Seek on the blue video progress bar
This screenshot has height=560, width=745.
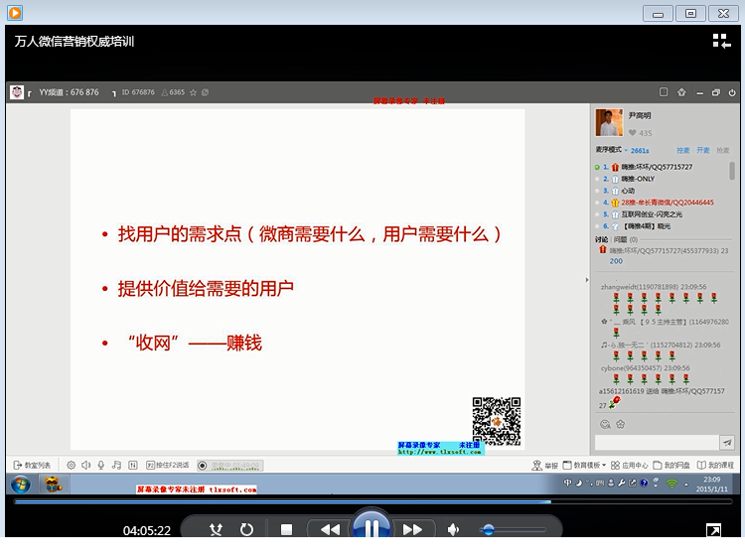[x=372, y=501]
